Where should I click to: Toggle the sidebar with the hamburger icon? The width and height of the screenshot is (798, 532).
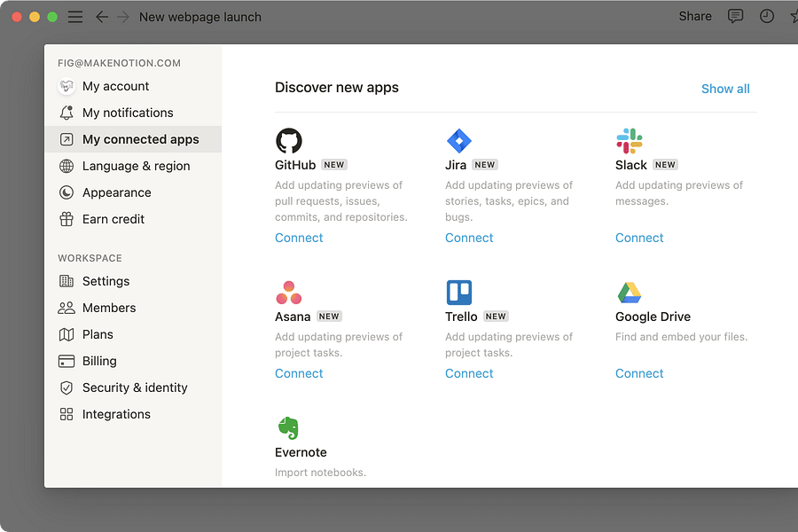tap(74, 16)
